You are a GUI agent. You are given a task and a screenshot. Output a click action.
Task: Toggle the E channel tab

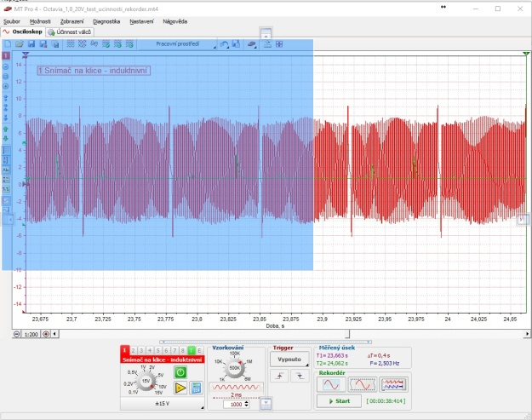pyautogui.click(x=199, y=350)
